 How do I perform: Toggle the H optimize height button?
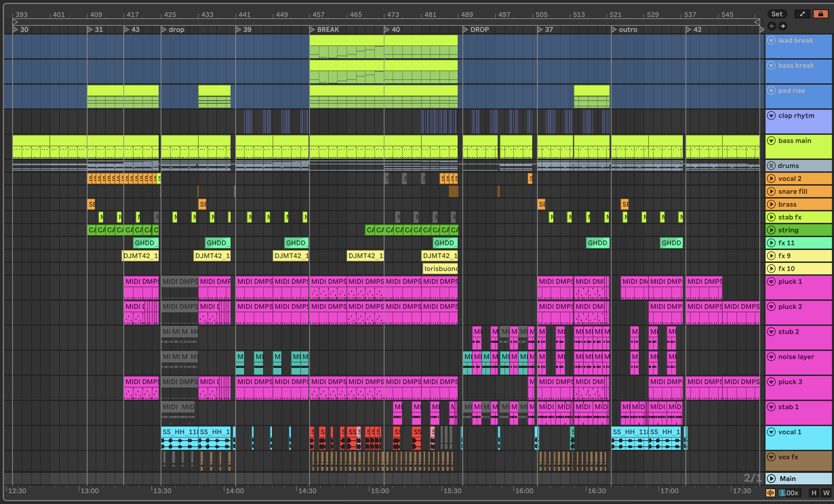pos(814,493)
